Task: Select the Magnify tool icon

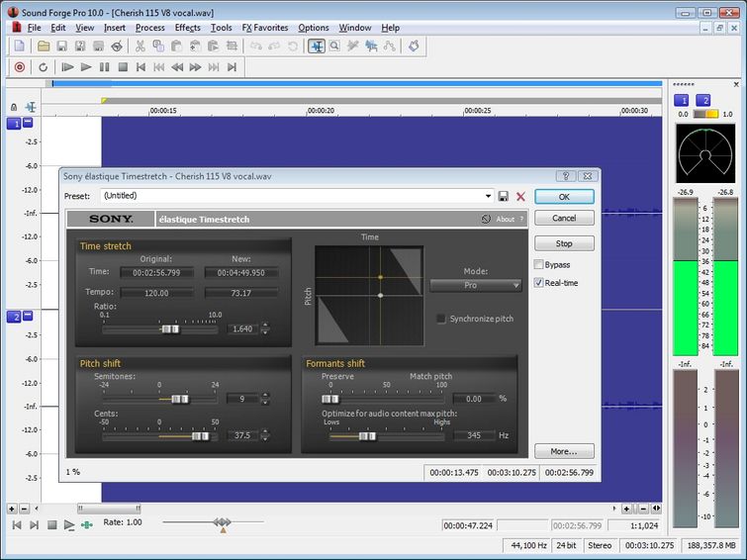Action: (334, 47)
